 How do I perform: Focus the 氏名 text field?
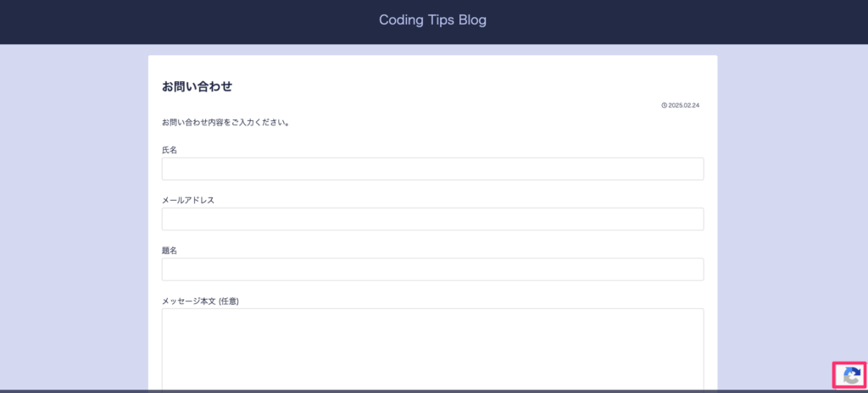coord(433,169)
